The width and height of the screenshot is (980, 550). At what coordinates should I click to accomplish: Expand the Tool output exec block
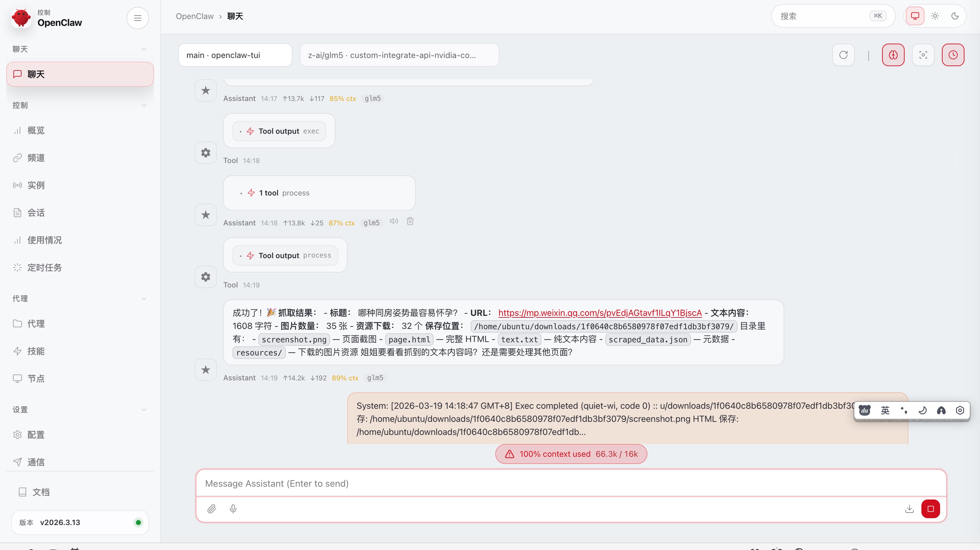[279, 131]
